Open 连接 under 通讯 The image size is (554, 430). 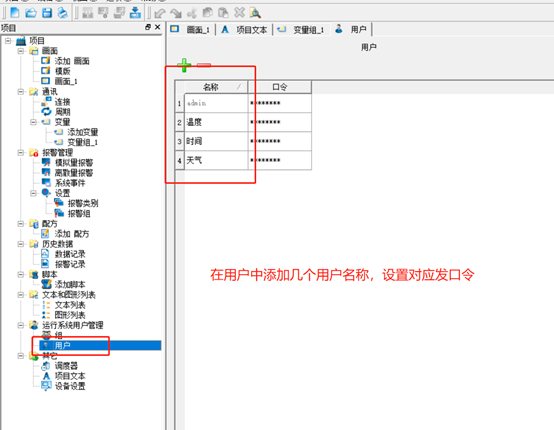pos(63,102)
